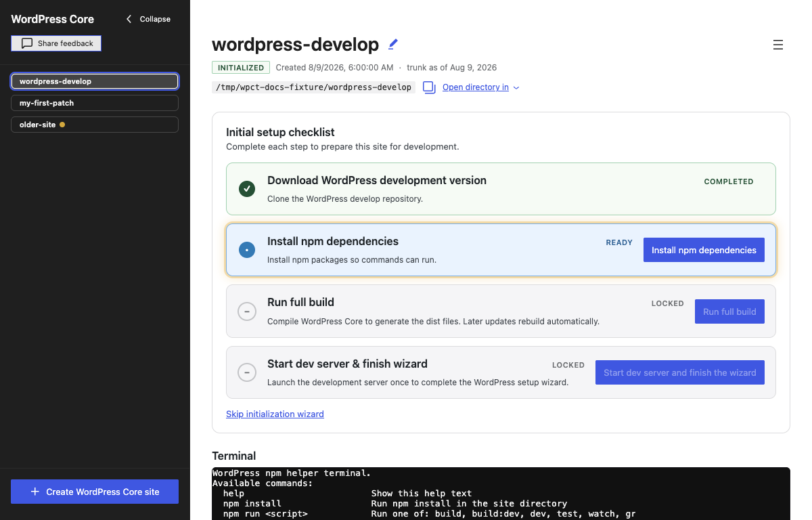Viewport: 812px width, 520px height.
Task: Click the pencil edit icon beside wordpress-develop title
Action: (x=393, y=44)
